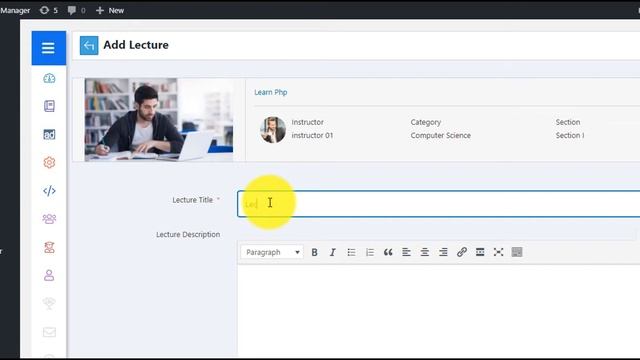Open the dashboard gauge sidebar icon
This screenshot has width=640, height=360.
[x=49, y=78]
